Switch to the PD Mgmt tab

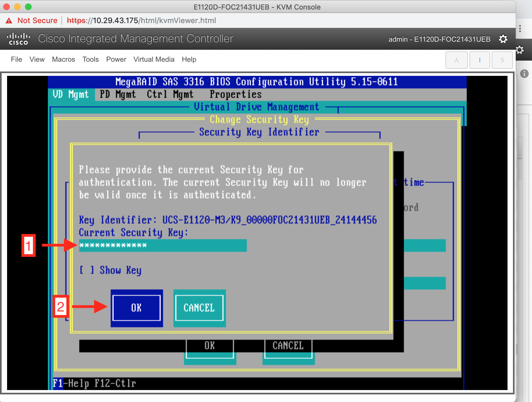(x=117, y=94)
